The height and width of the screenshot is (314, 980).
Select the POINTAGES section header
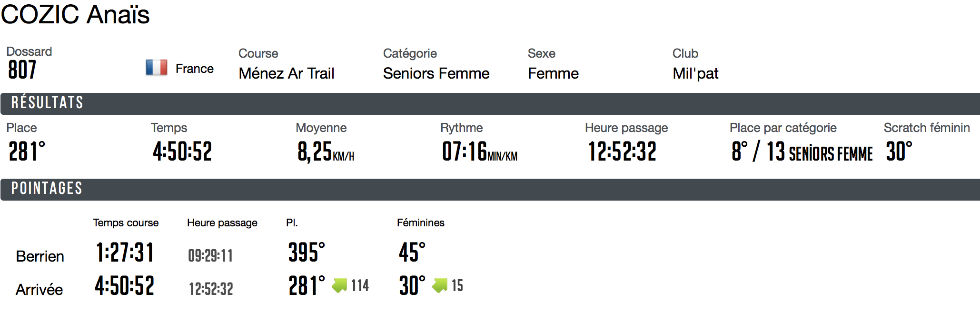click(490, 189)
